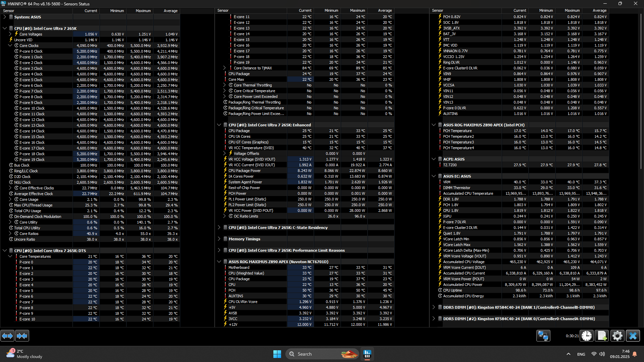Collapse the Core Clocks tree node
644x362 pixels.
[10, 46]
